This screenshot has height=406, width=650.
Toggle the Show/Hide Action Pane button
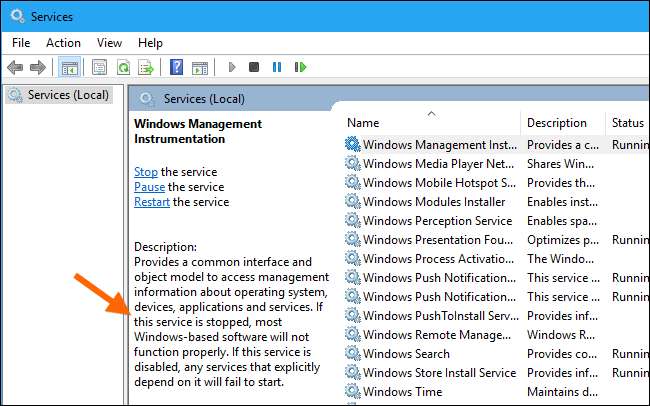[199, 67]
